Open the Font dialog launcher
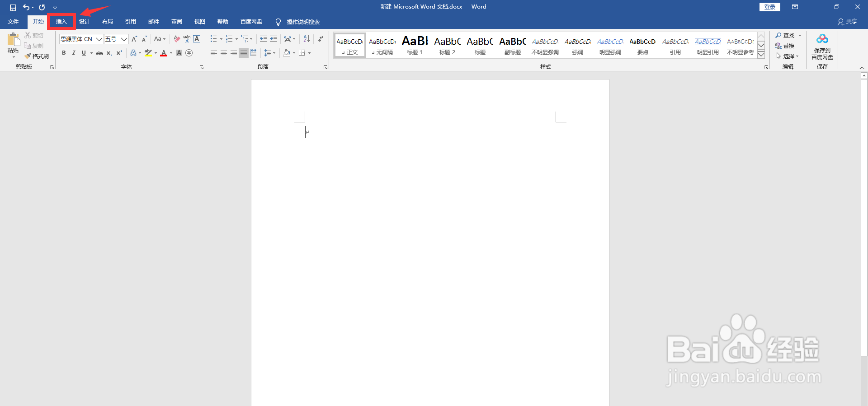 coord(202,67)
